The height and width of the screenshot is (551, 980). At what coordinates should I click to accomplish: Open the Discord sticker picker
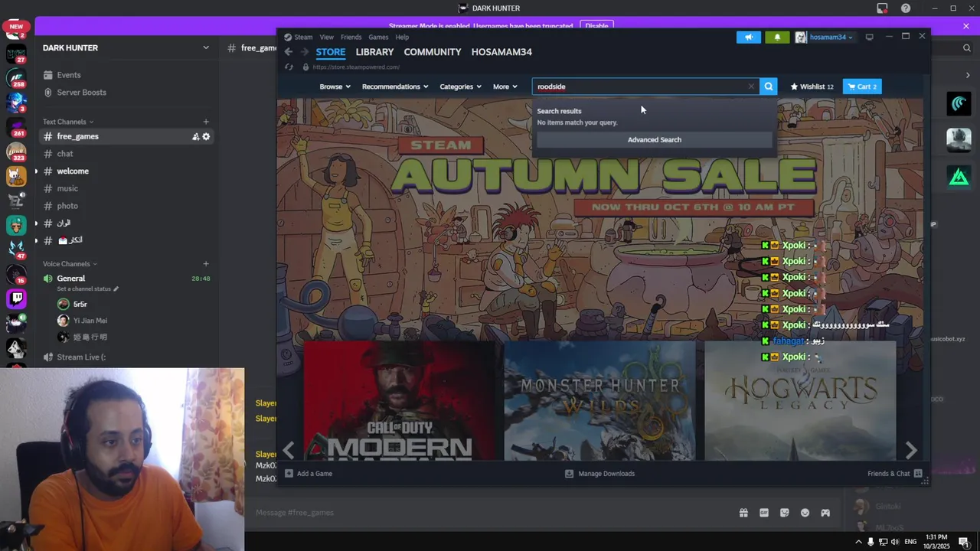coord(784,513)
